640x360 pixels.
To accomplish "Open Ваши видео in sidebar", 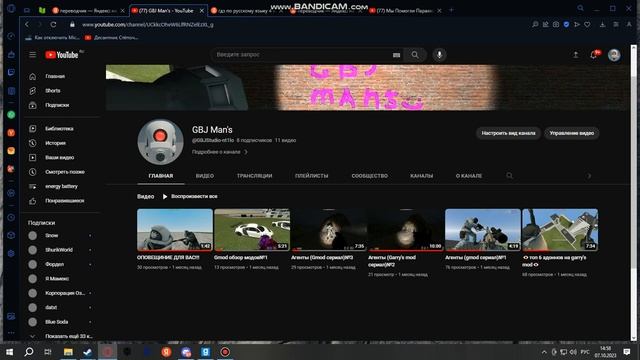I will [x=61, y=157].
